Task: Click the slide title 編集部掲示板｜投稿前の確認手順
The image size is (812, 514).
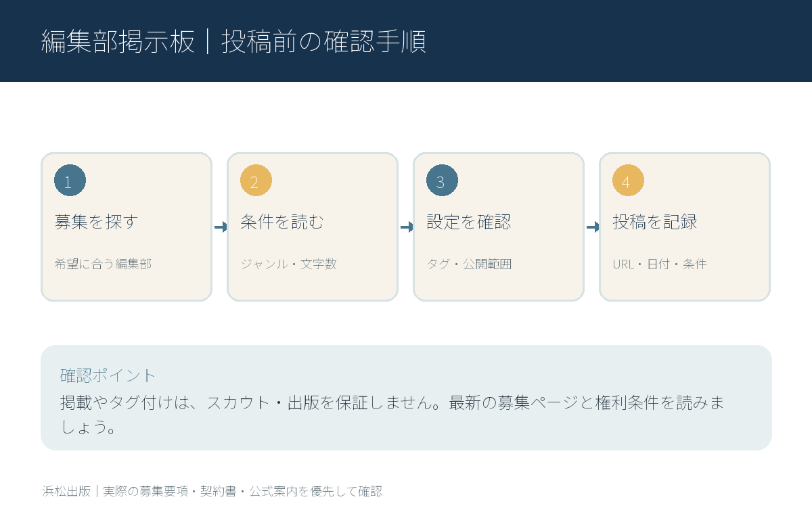Action: coord(233,41)
